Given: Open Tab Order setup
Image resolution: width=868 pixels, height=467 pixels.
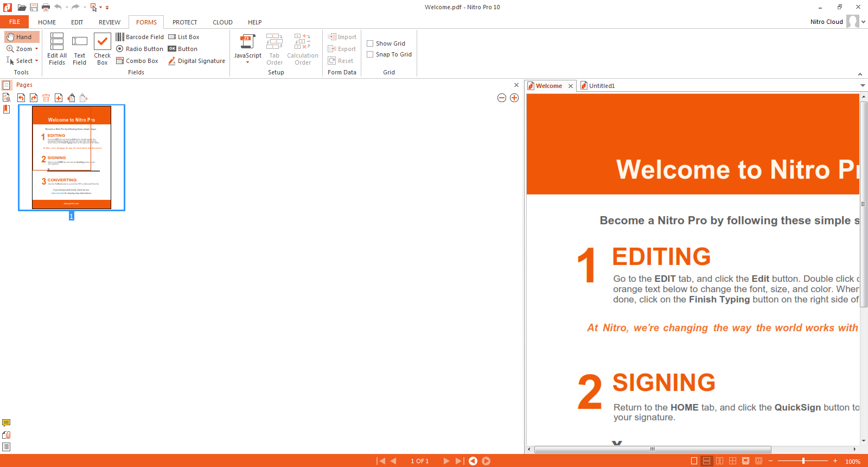Looking at the screenshot, I should click(x=275, y=49).
